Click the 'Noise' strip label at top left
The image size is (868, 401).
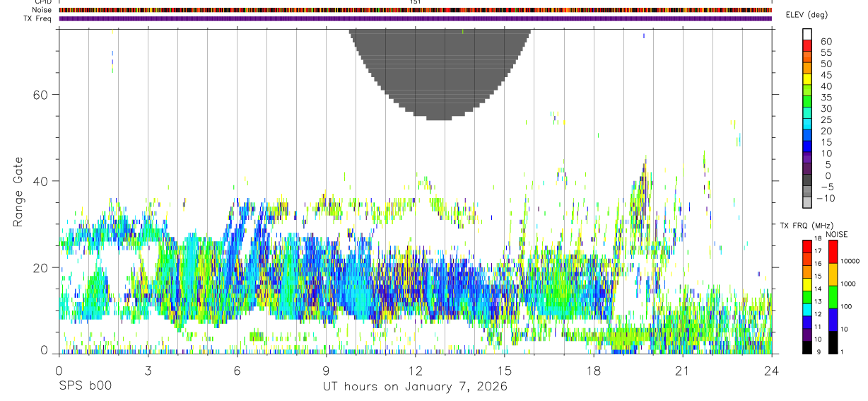41,10
